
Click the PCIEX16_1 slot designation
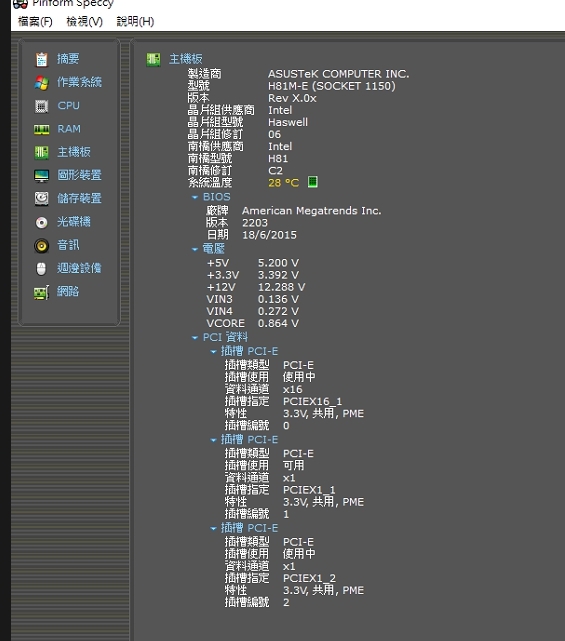point(312,401)
